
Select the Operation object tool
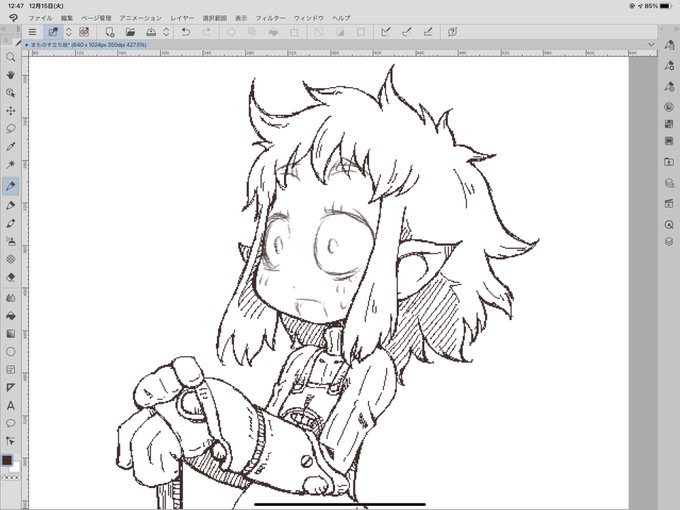10,93
